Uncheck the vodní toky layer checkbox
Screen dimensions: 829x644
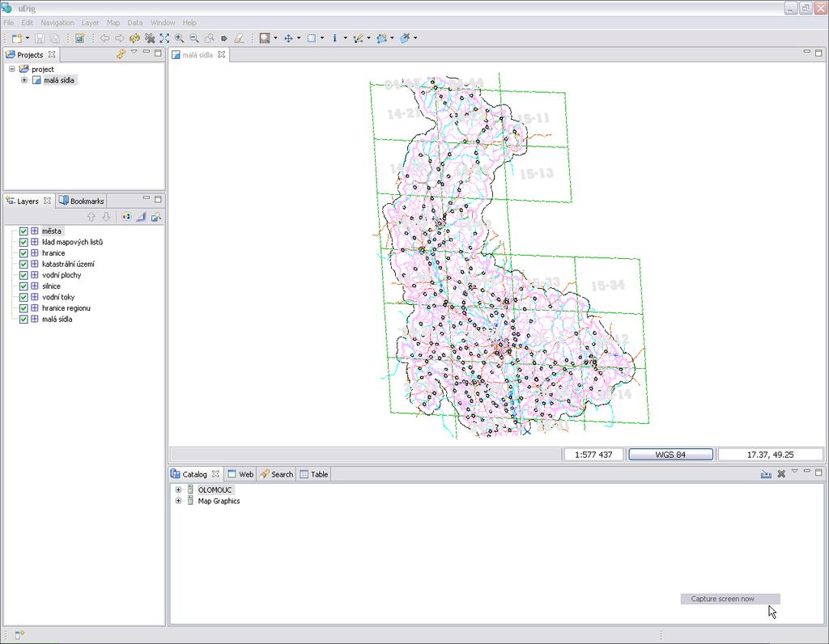23,297
